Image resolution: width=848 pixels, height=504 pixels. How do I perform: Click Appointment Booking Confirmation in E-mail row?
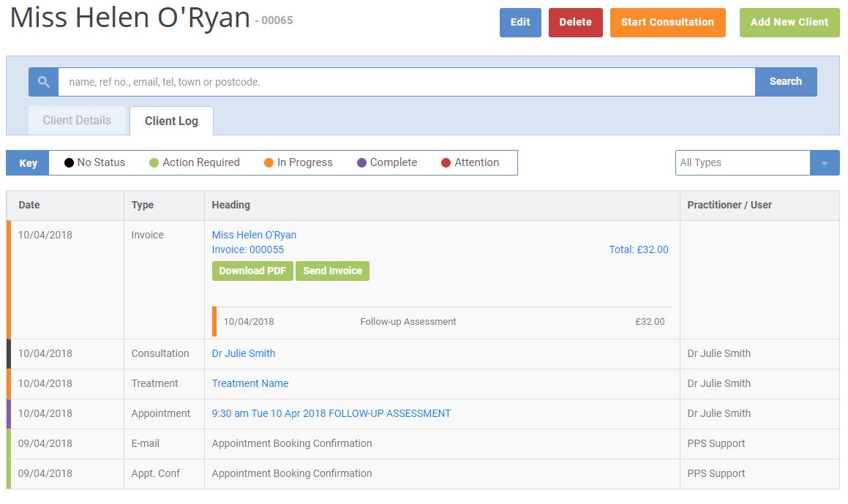[292, 443]
